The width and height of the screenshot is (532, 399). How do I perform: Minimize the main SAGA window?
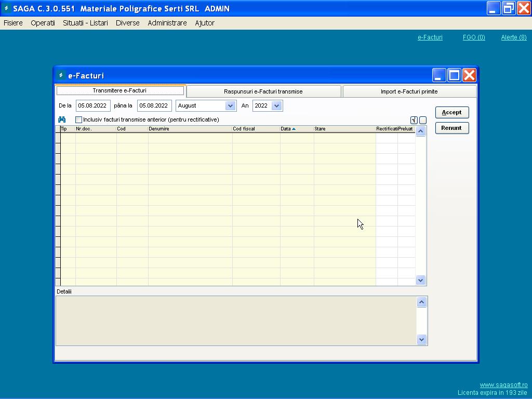click(x=494, y=8)
